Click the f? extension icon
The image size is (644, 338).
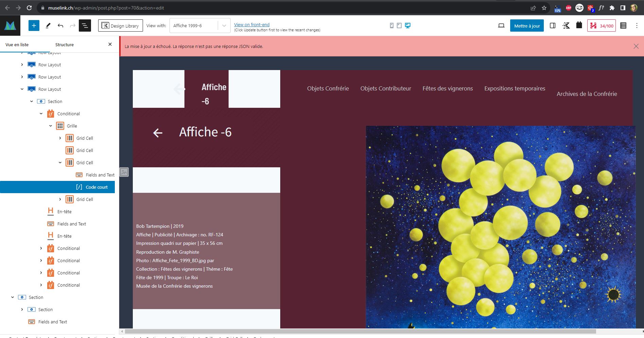tap(602, 8)
